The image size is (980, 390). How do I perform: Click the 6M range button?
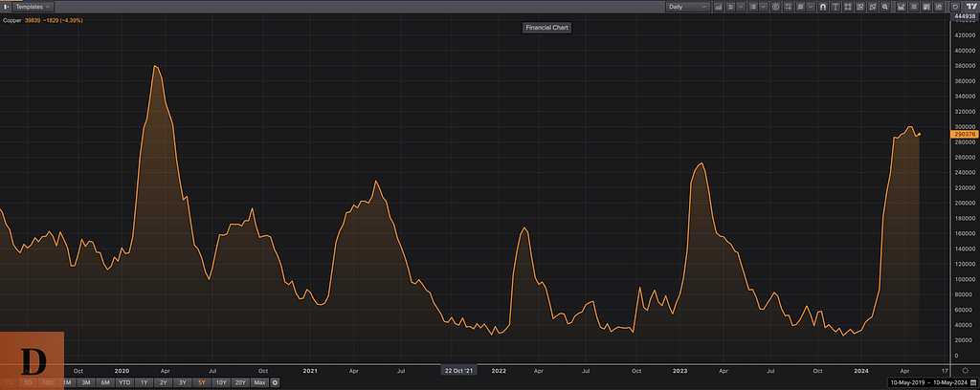click(104, 382)
